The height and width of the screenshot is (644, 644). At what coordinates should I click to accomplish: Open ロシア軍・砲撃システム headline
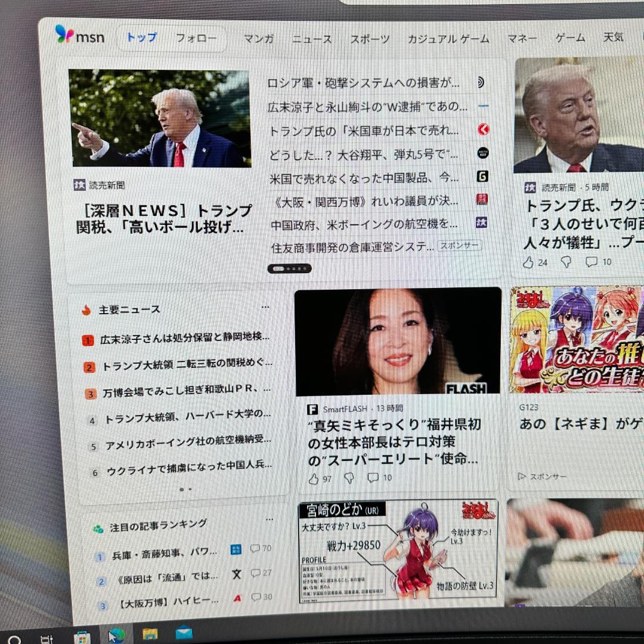click(363, 83)
